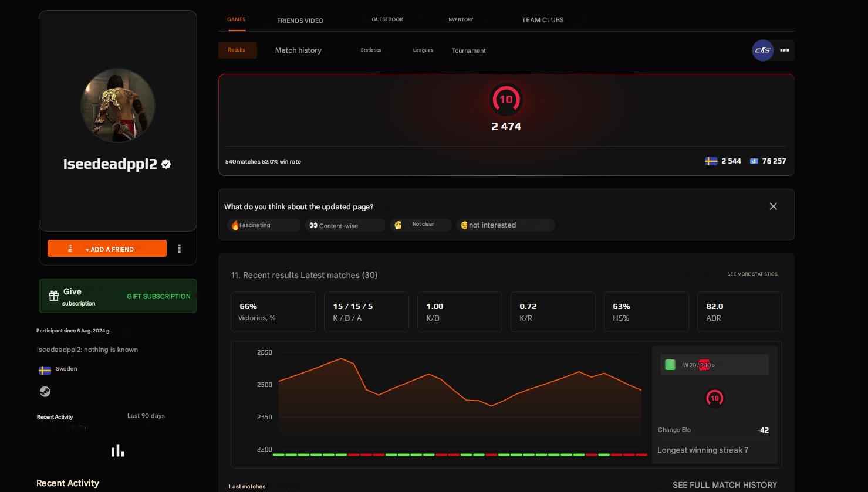Open the profile avatar picture
This screenshot has height=492, width=868.
point(117,106)
